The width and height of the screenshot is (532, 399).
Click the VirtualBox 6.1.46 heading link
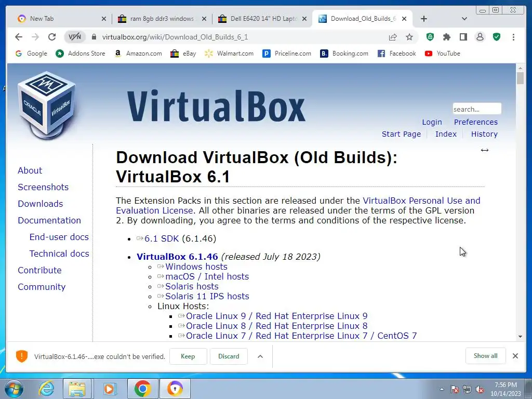point(177,257)
